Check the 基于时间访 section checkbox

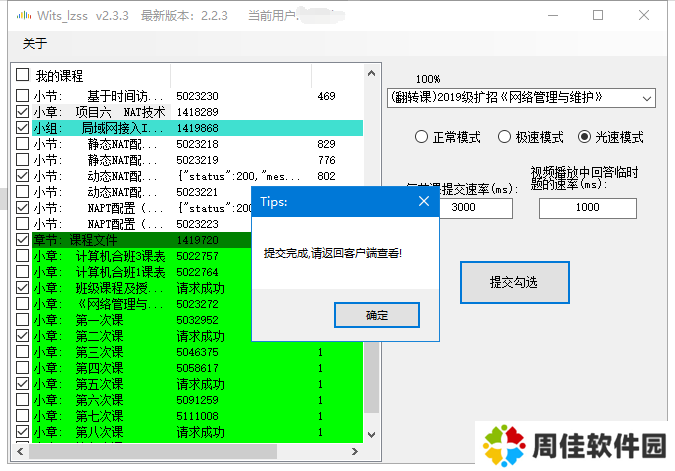pyautogui.click(x=23, y=97)
